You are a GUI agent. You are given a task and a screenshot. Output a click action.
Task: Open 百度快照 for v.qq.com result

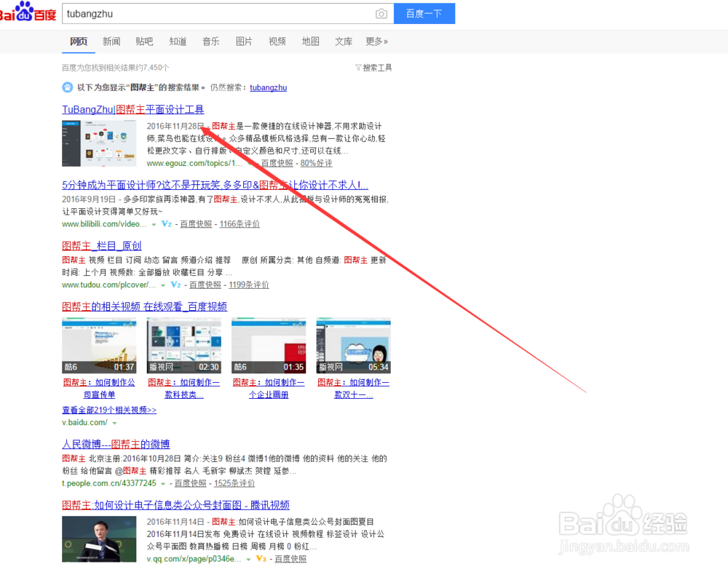click(290, 559)
